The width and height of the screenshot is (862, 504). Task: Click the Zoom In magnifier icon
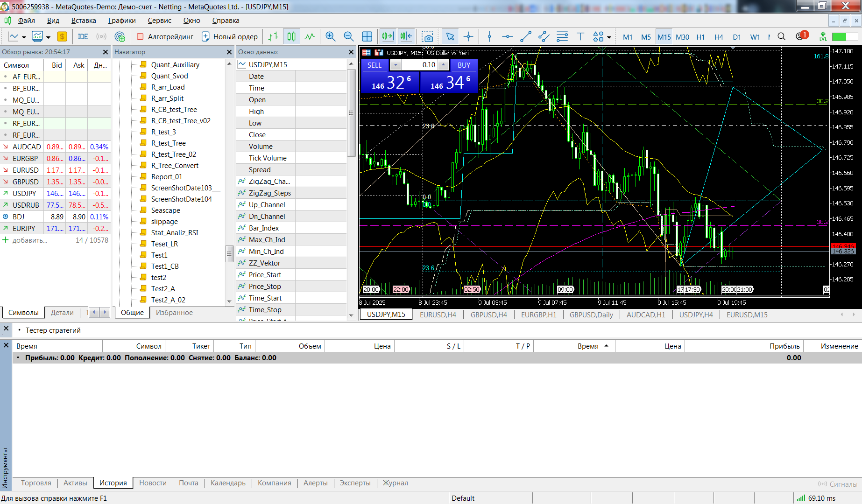pos(330,36)
